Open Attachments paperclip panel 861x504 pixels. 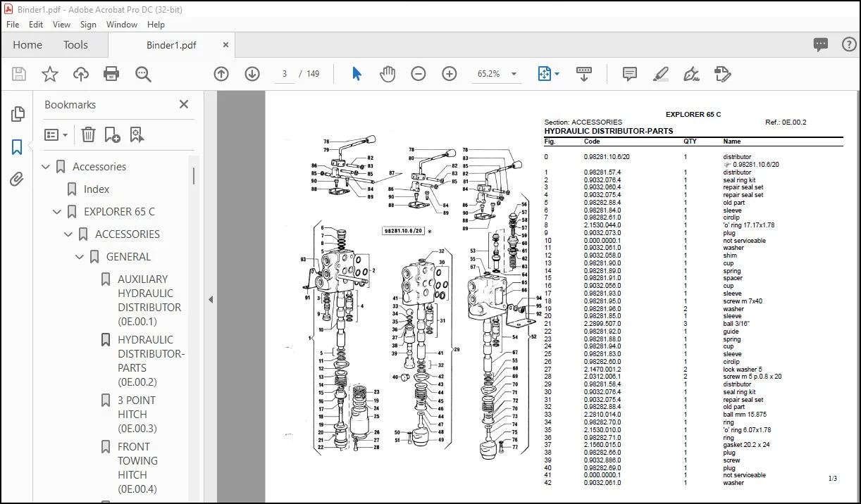[x=17, y=180]
